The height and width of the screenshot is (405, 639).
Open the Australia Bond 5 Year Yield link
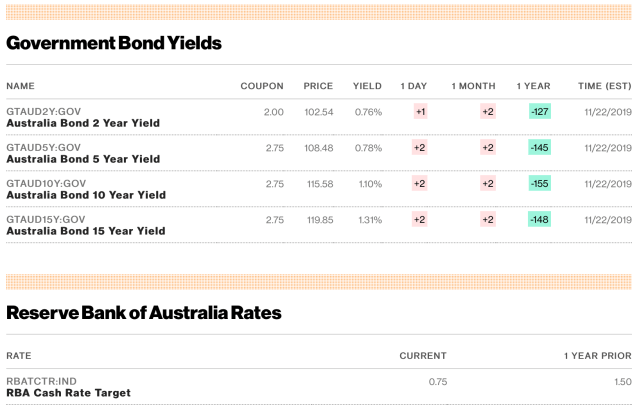click(82, 159)
